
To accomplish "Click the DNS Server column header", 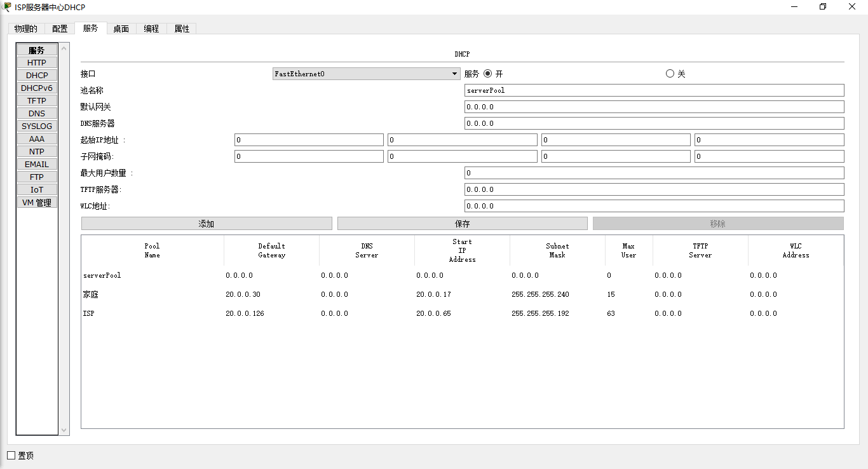I will (x=367, y=250).
